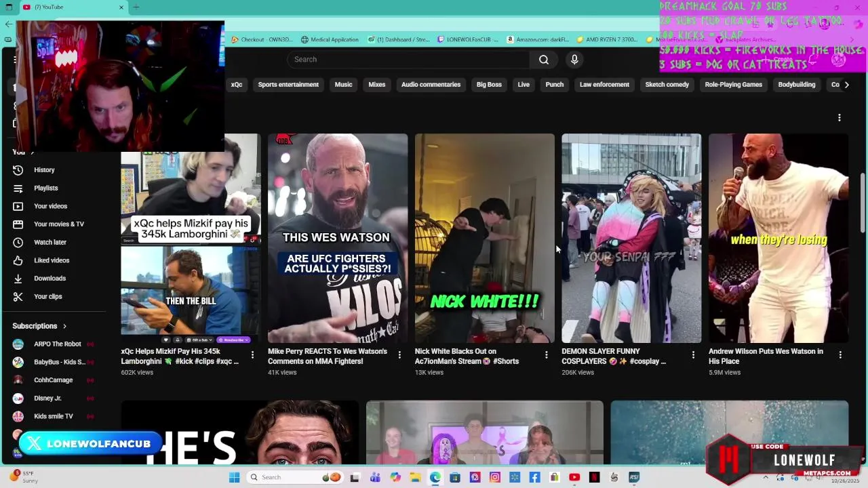This screenshot has height=488, width=868.
Task: Expand the Subscriptions section chevron
Action: [x=64, y=326]
